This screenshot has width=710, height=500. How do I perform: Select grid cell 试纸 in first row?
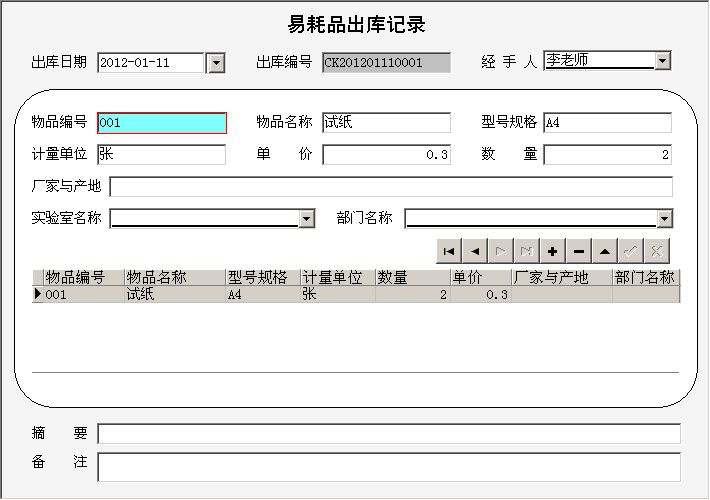coord(175,294)
